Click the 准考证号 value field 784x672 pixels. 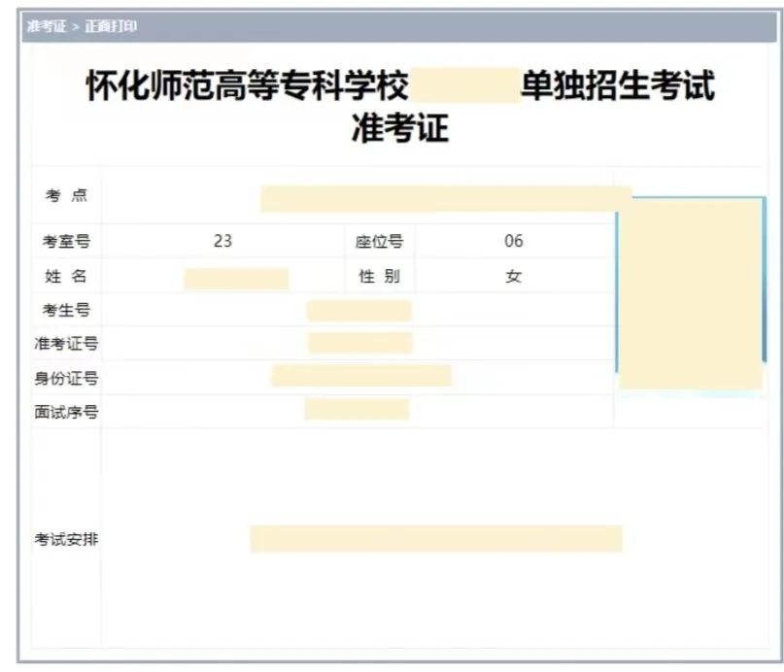tap(359, 343)
